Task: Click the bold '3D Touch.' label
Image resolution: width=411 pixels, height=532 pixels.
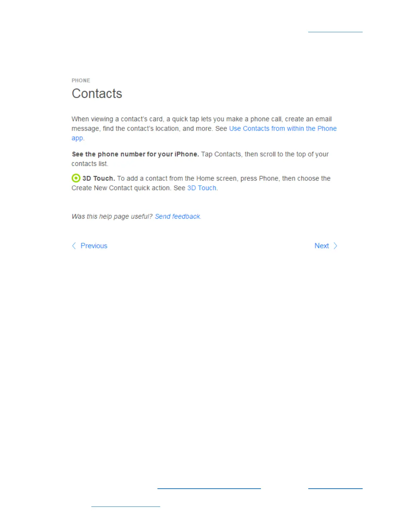Action: pyautogui.click(x=99, y=178)
